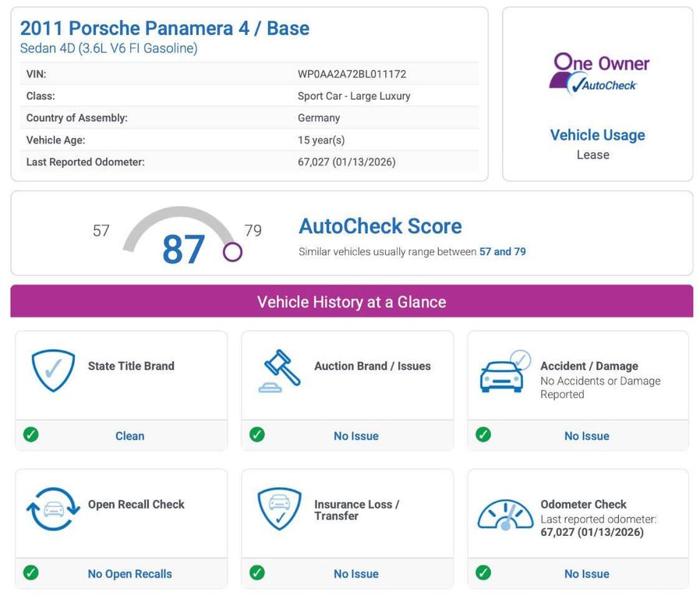Click the State Title Brand shield icon
The image size is (700, 599).
tap(53, 370)
